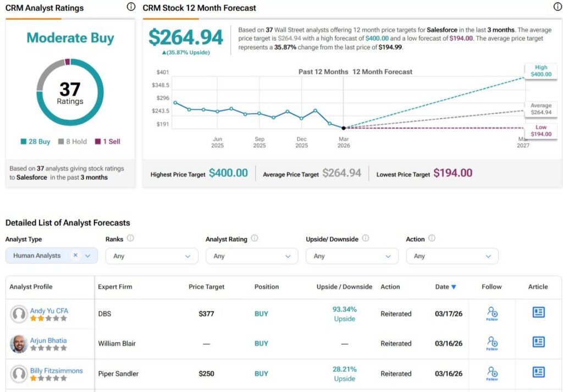Expand the Ranks dropdown
Screen dimensions: 563x392
coord(152,256)
